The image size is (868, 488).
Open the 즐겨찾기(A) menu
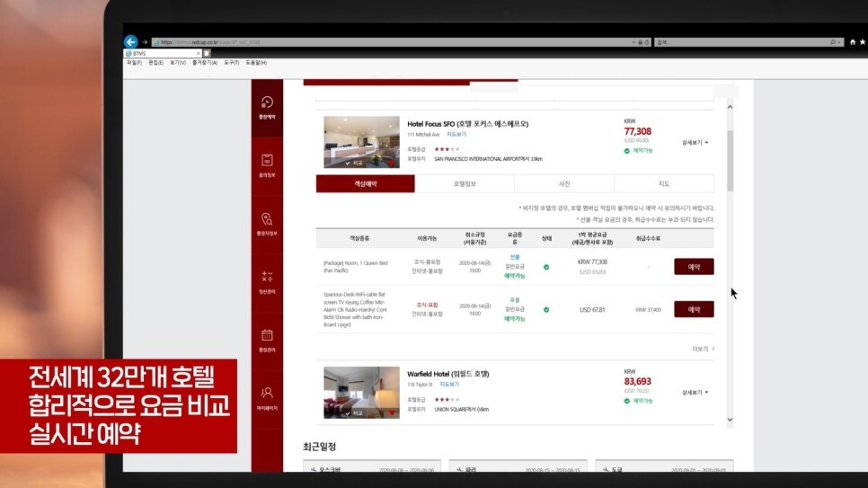[x=205, y=63]
